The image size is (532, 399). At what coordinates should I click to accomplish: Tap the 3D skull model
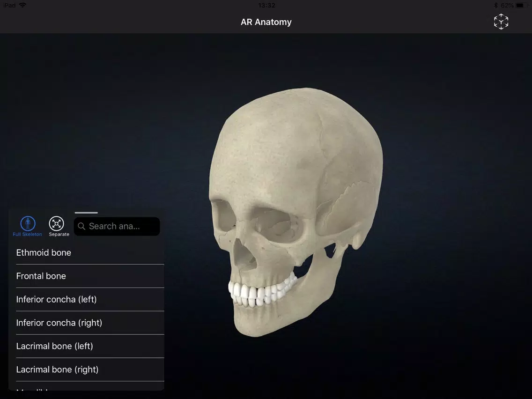[x=296, y=212]
